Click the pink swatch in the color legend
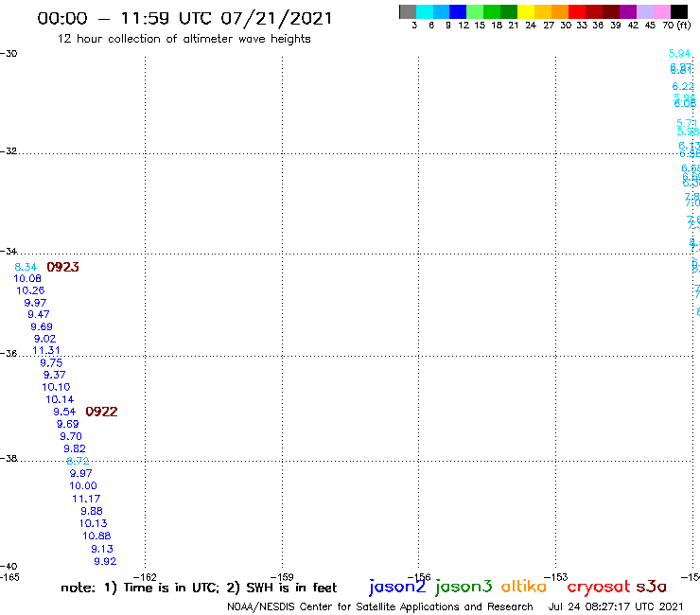The image size is (700, 615). 662,11
